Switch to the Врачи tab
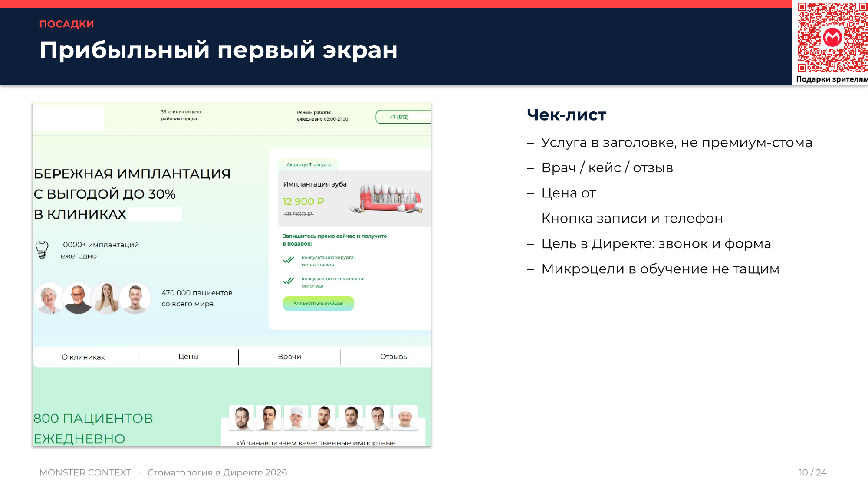868x488 pixels. pyautogui.click(x=289, y=357)
